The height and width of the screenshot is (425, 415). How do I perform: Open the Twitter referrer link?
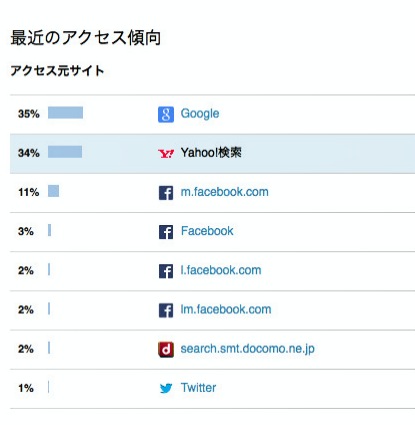click(198, 388)
